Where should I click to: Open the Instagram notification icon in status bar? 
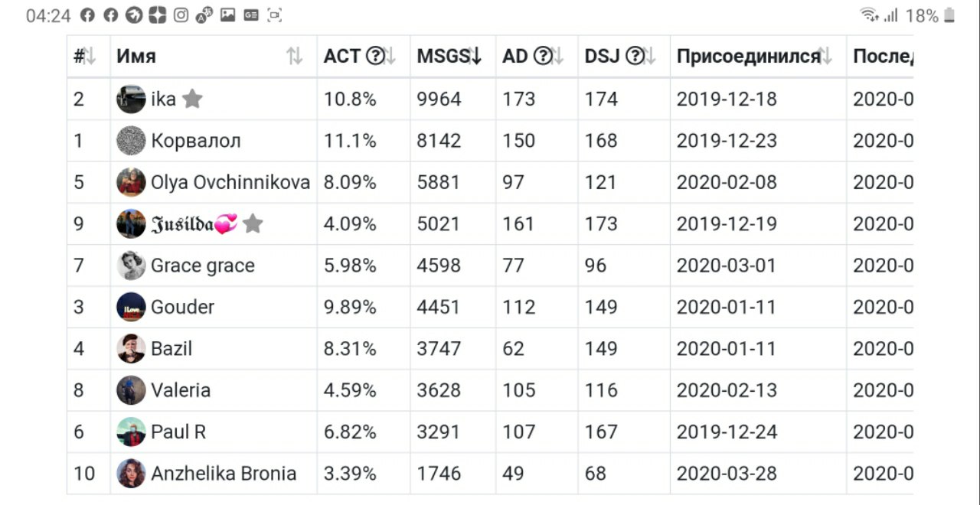tap(181, 15)
